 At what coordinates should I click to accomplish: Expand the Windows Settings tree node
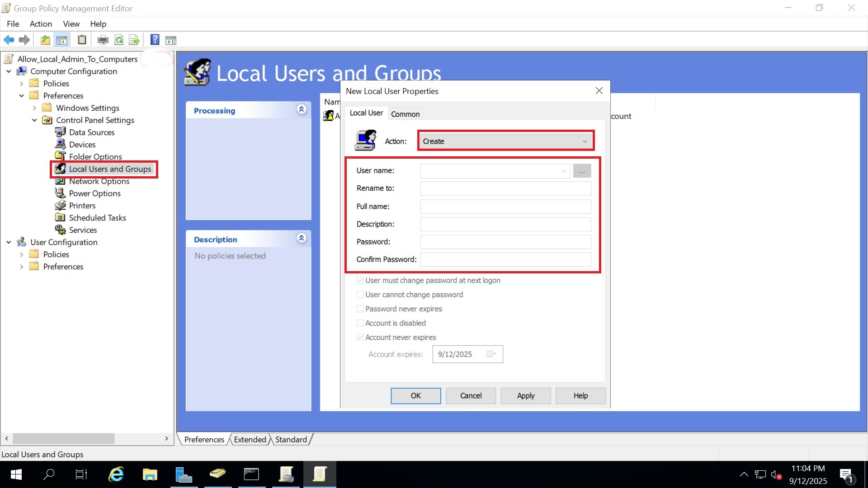pyautogui.click(x=34, y=108)
